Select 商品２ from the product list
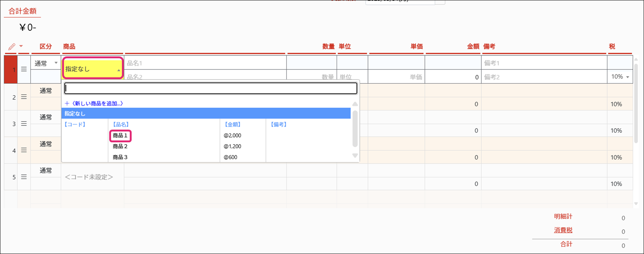This screenshot has width=644, height=254. 120,146
